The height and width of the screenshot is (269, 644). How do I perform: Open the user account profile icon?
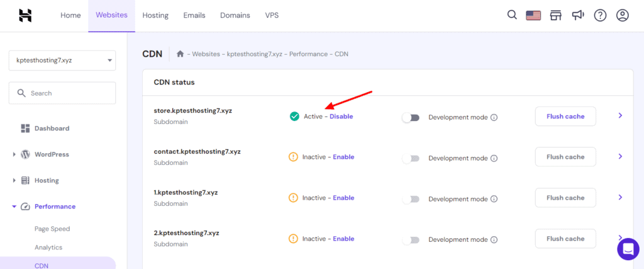click(x=622, y=16)
